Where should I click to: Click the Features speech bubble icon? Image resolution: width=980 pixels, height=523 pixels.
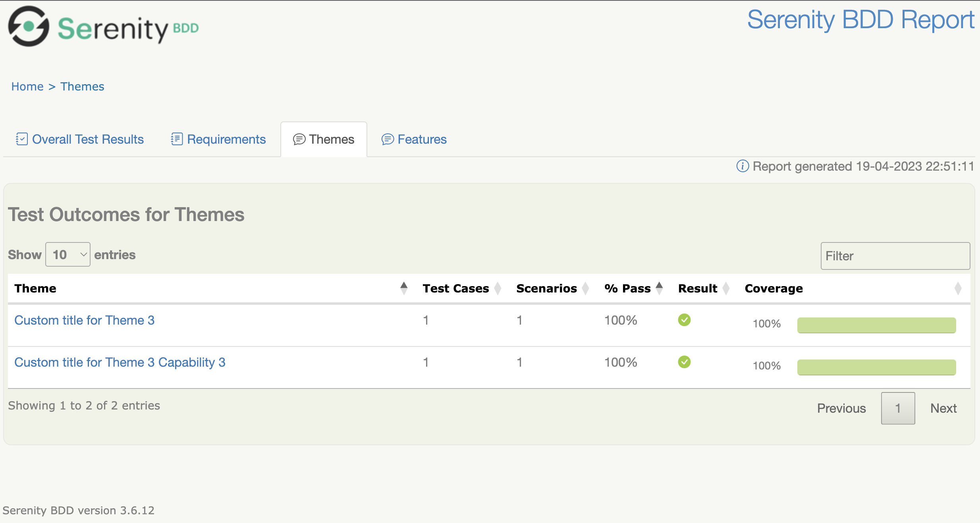(x=387, y=139)
